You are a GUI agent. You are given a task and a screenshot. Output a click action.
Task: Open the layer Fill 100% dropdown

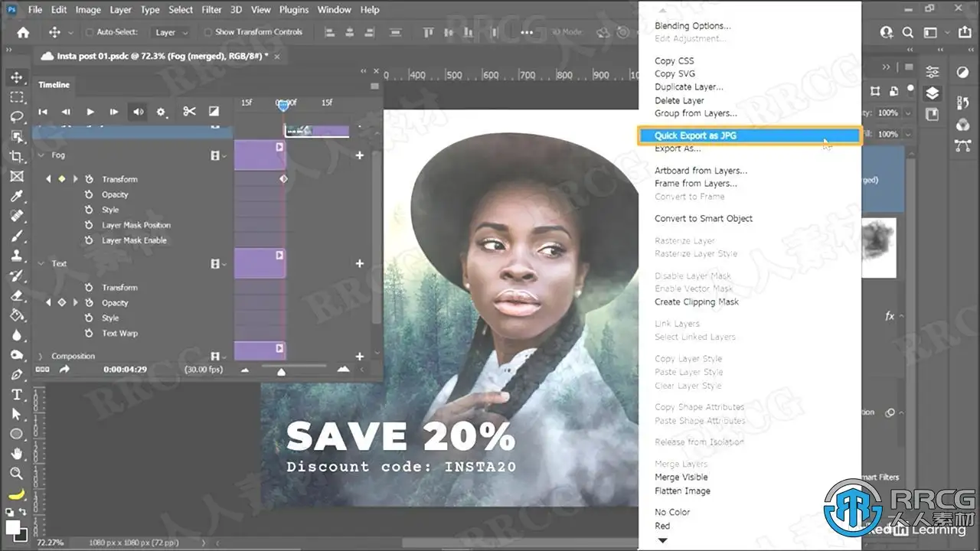(x=907, y=134)
